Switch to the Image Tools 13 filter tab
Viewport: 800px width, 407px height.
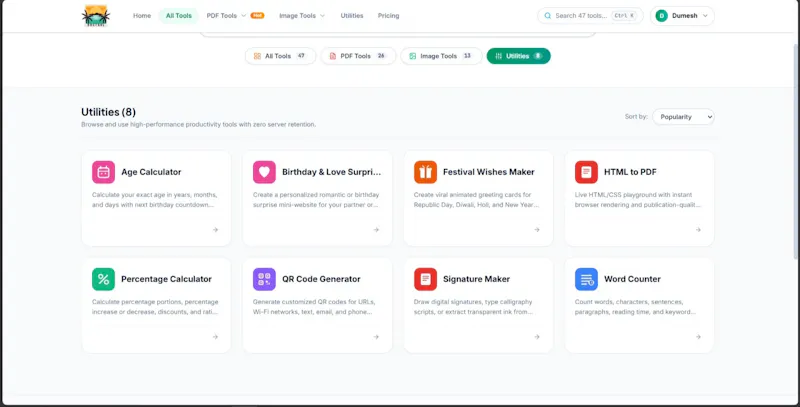(441, 56)
